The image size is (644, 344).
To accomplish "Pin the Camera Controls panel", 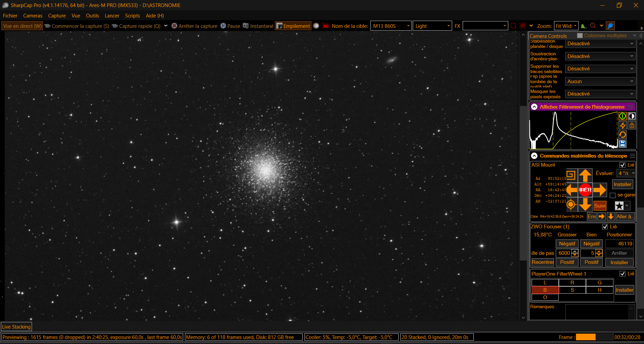I will pos(641,36).
